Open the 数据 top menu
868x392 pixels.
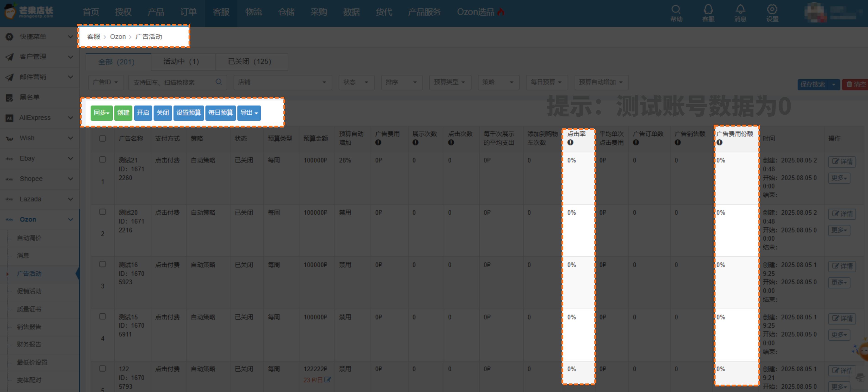pos(351,12)
